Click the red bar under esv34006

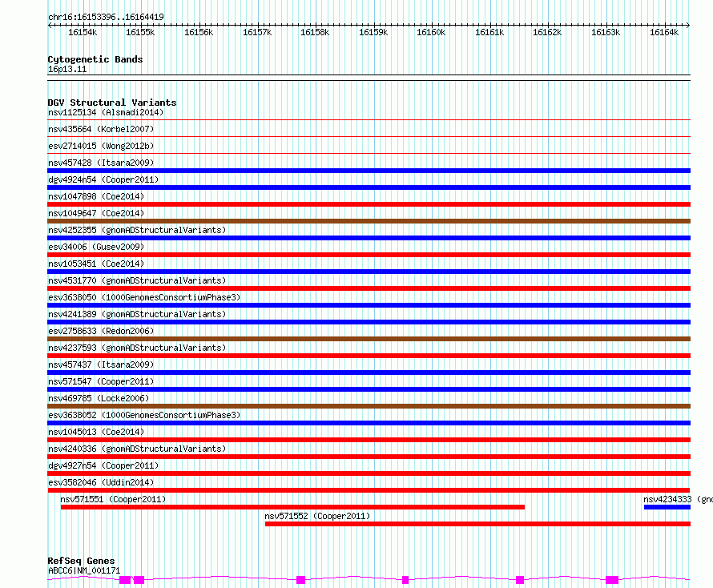(x=369, y=255)
